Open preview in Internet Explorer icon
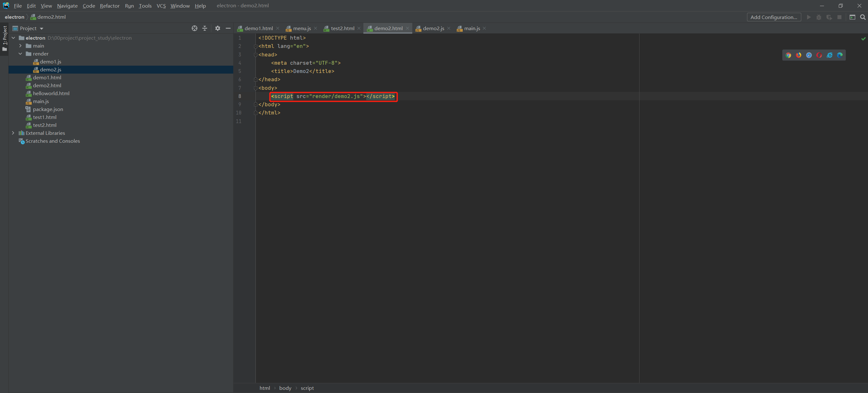868x393 pixels. click(x=830, y=55)
